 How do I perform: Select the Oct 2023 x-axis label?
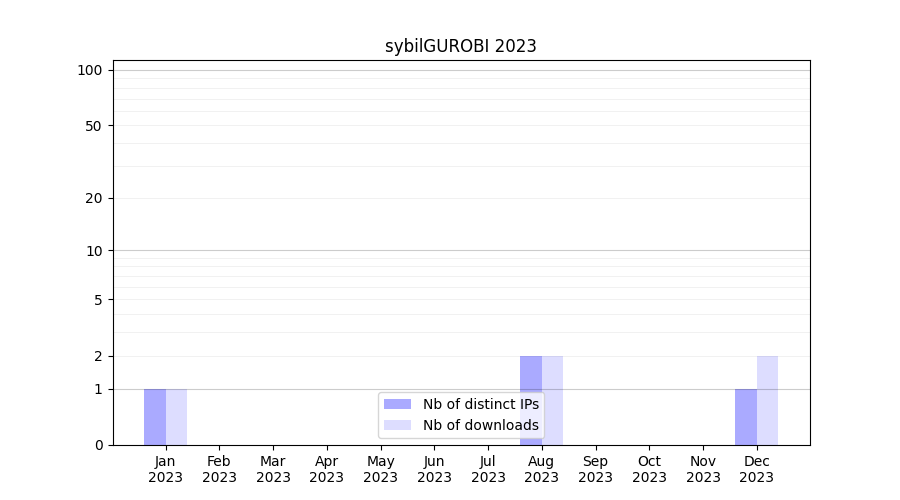pyautogui.click(x=649, y=469)
